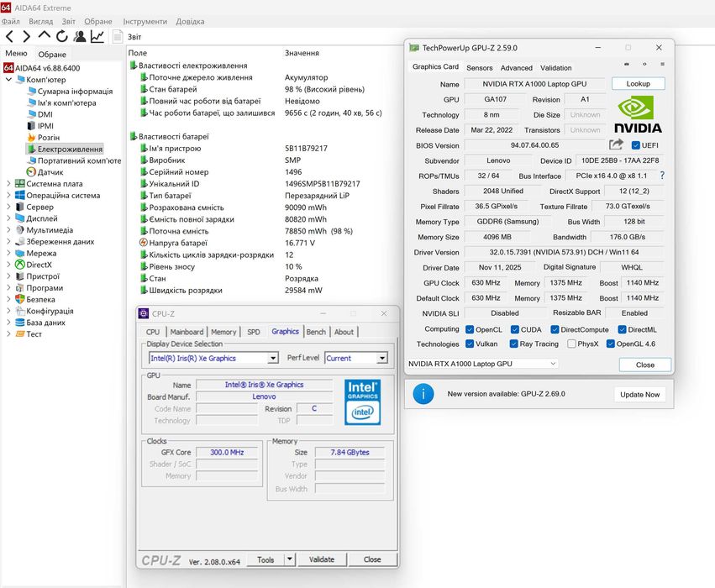
Task: Share GPU-Z BIOS via export arrow icon
Action: point(616,145)
